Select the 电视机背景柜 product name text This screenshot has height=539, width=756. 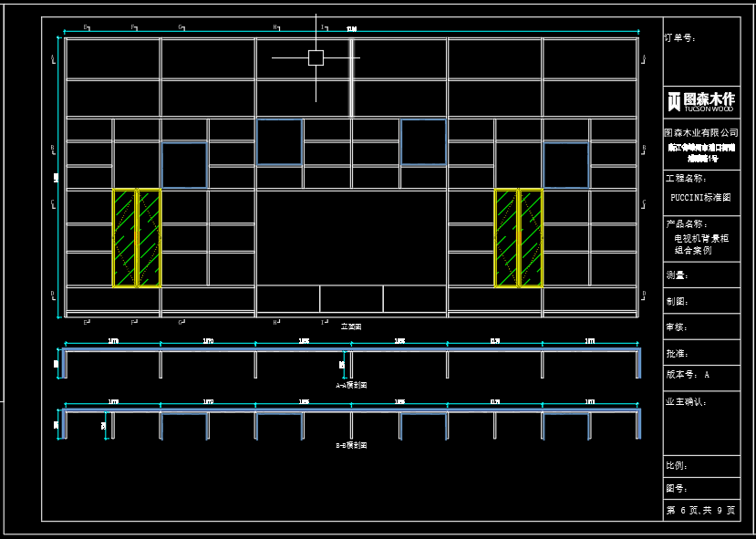[700, 238]
